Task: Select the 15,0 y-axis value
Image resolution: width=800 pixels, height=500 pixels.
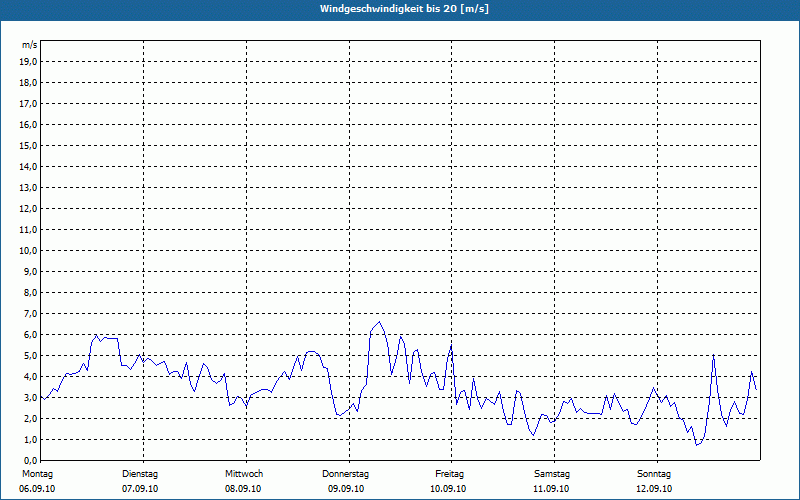Action: (x=29, y=145)
